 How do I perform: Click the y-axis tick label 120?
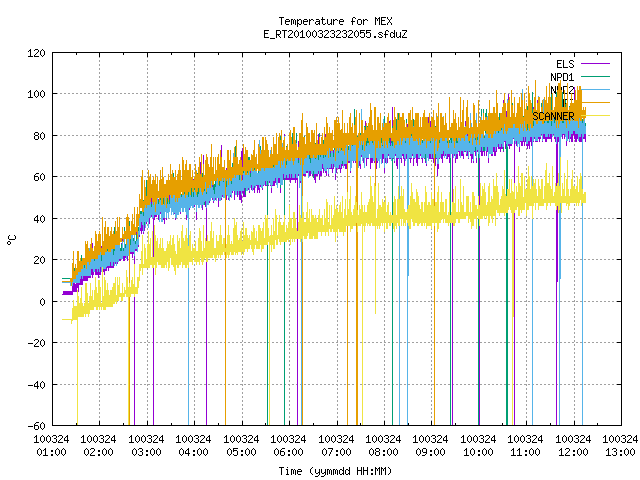(36, 53)
